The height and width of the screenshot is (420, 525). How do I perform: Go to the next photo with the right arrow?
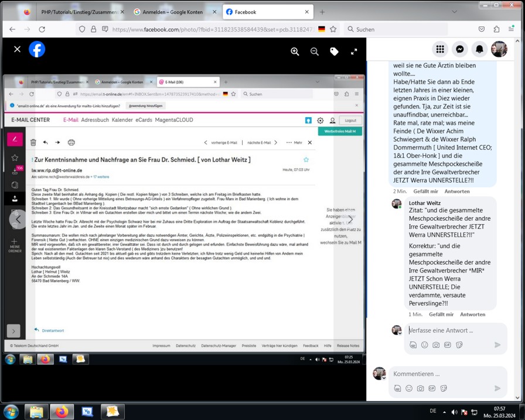(350, 219)
